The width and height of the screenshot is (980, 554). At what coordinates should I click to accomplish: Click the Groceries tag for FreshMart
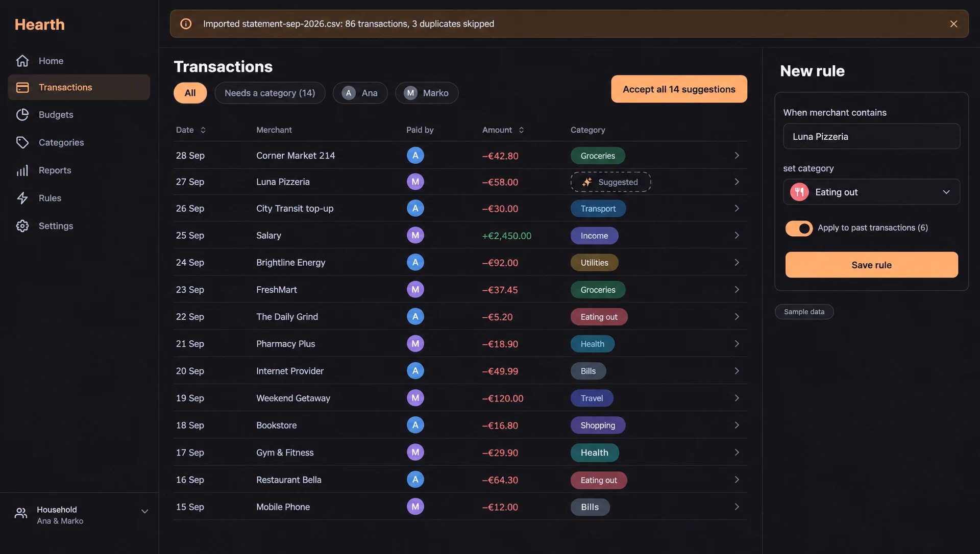[598, 290]
